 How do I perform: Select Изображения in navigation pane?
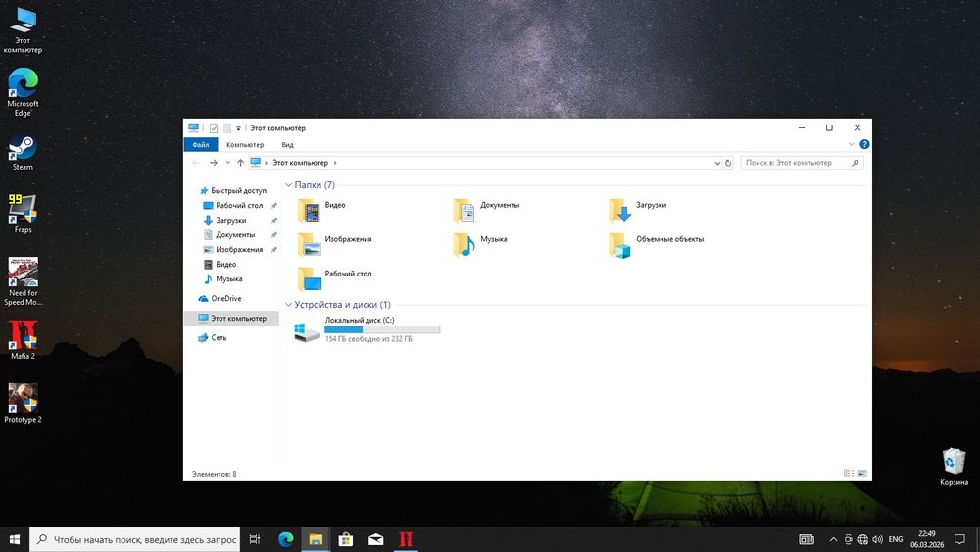(x=234, y=249)
